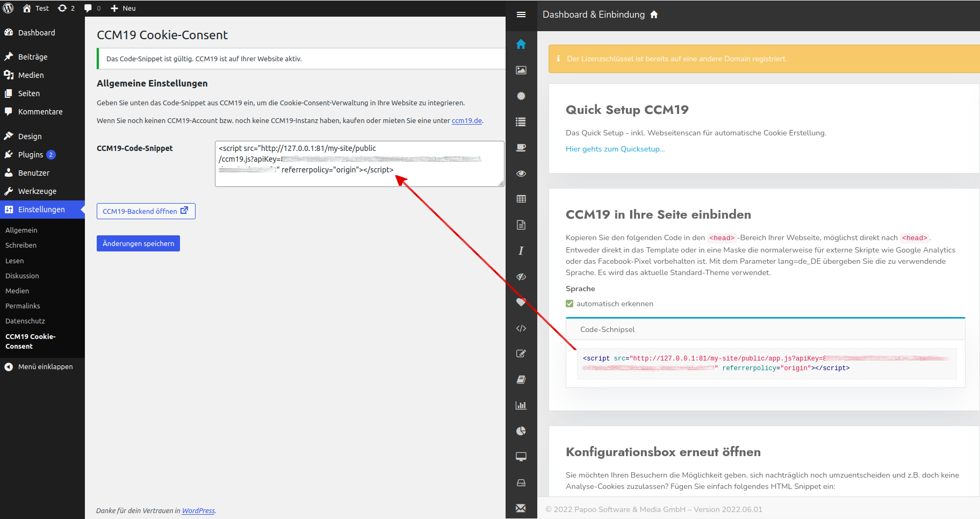This screenshot has height=519, width=980.
Task: Open the hamburger menu atop the right sidebar
Action: tap(521, 15)
